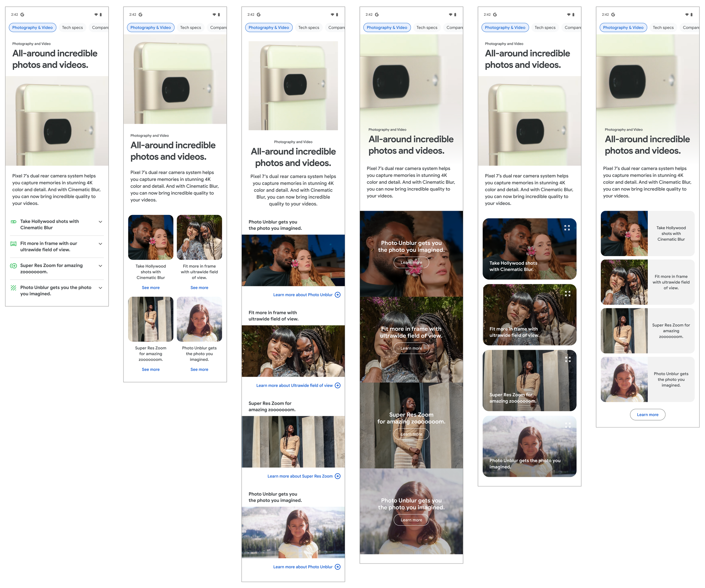
Task: Click arrow icon beside 'Learn more about Ultrawide field of view'
Action: click(x=338, y=386)
